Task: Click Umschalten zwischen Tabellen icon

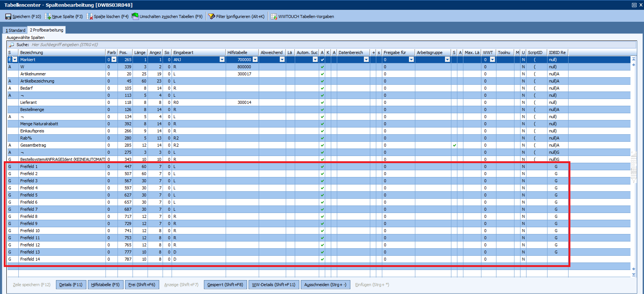Action: [x=135, y=16]
